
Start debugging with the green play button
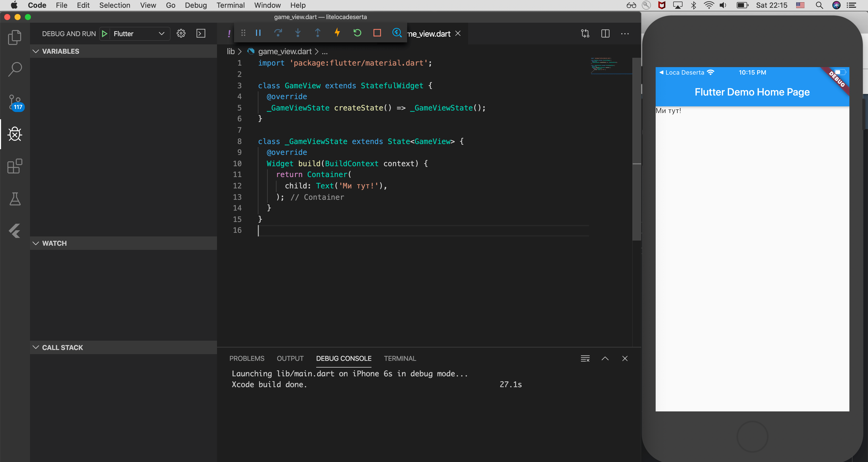point(104,34)
